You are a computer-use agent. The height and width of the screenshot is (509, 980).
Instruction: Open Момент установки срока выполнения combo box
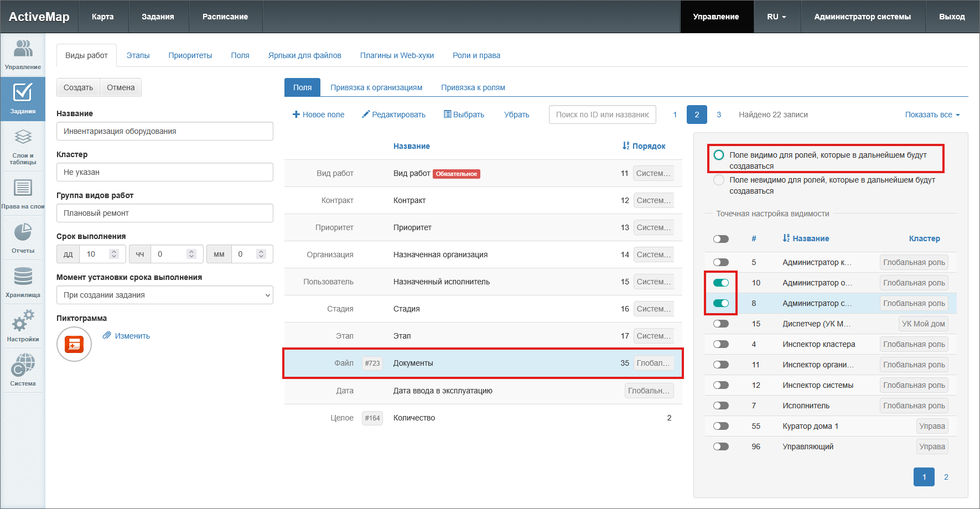164,295
